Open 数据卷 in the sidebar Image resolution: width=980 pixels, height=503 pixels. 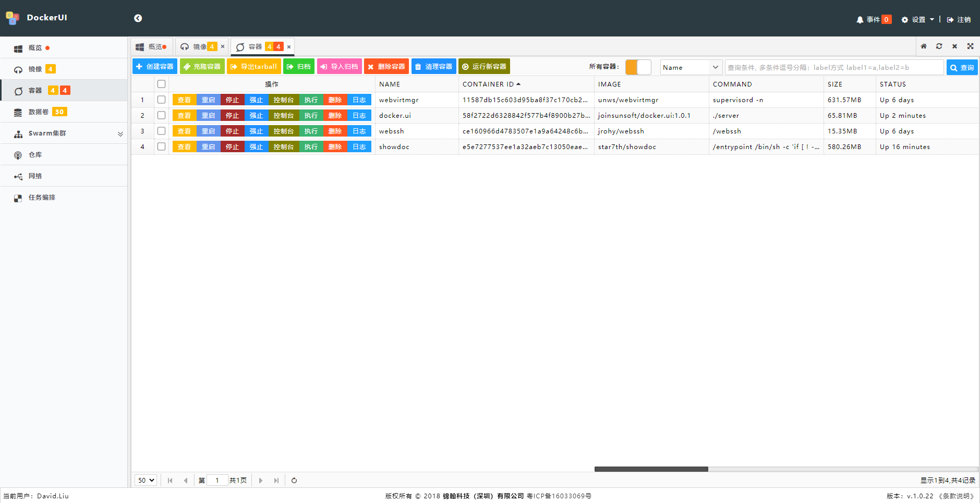tap(64, 112)
